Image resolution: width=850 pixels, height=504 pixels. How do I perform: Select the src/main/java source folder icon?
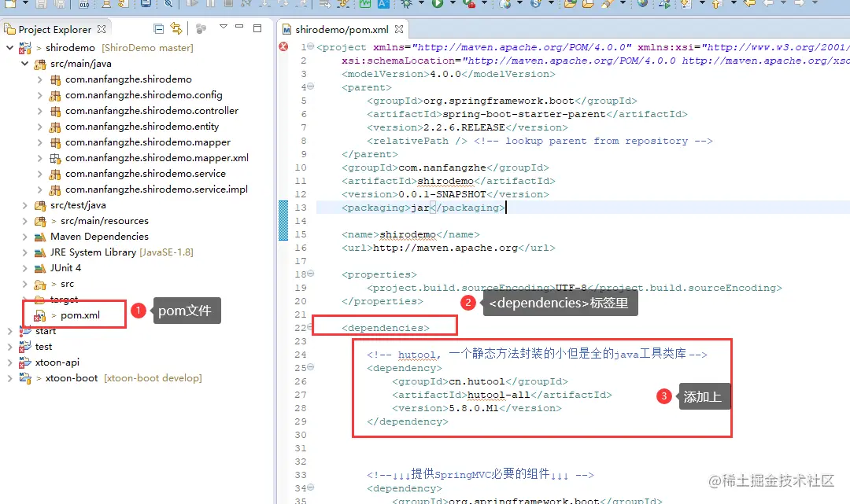click(x=40, y=64)
